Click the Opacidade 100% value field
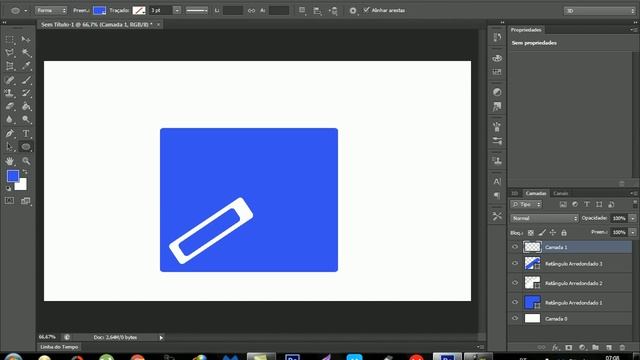The image size is (640, 360). point(619,218)
